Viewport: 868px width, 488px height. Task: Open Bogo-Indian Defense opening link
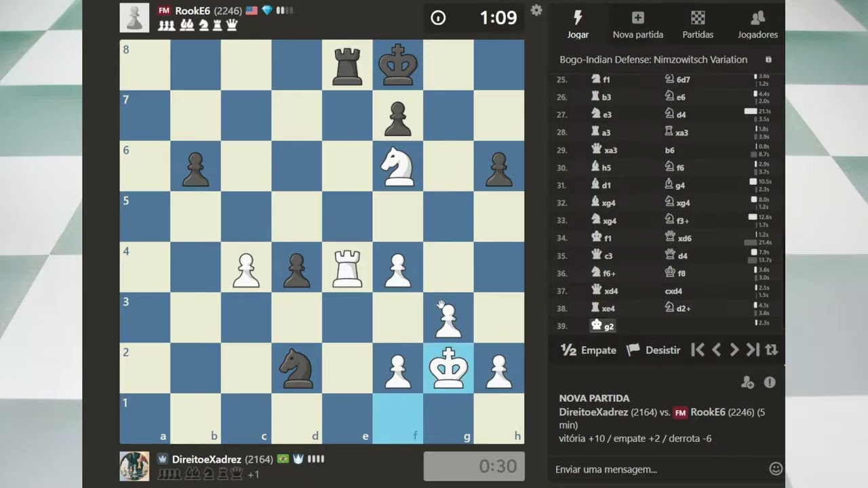click(x=653, y=60)
